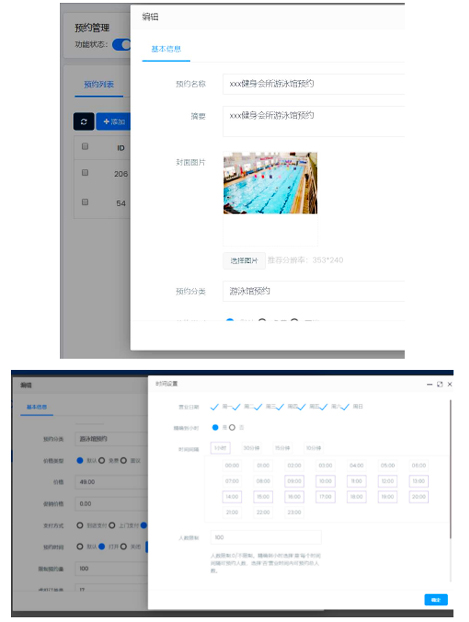The height and width of the screenshot is (622, 469).
Task: Toggle the 08:00 time slot
Action: click(x=263, y=481)
